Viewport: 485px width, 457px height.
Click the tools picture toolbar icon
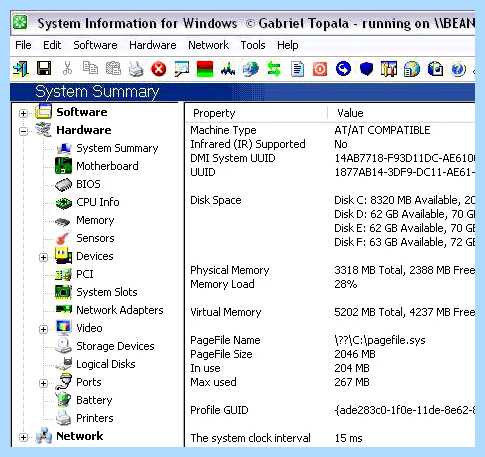389,69
